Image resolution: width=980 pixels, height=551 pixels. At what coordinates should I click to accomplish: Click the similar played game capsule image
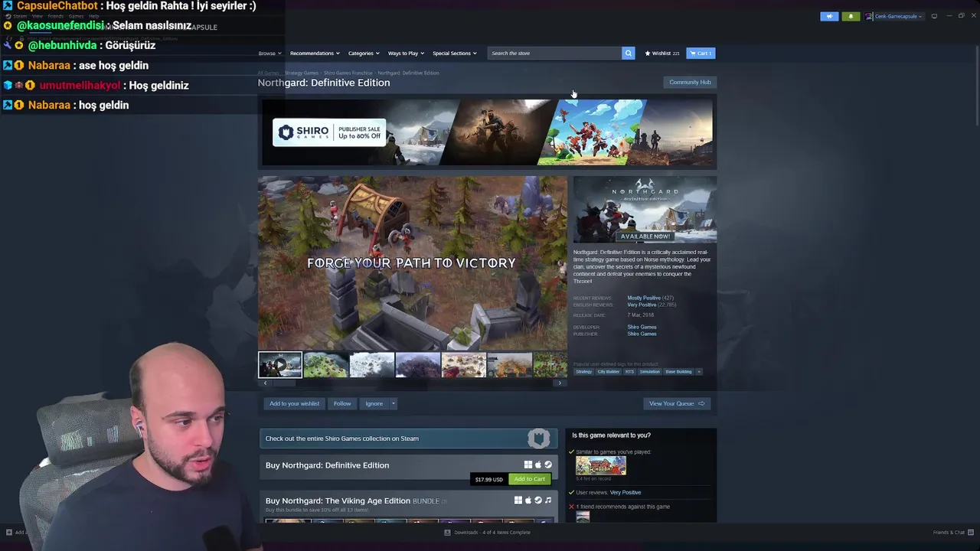click(x=601, y=465)
